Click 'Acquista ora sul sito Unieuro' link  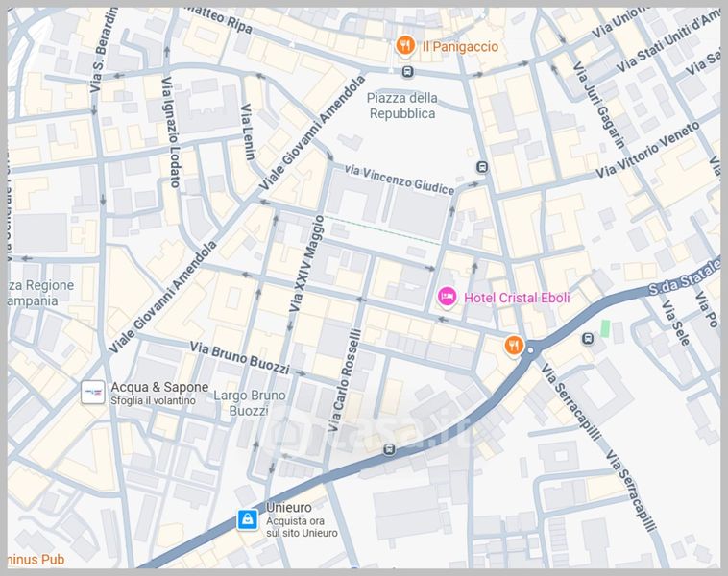302,527
